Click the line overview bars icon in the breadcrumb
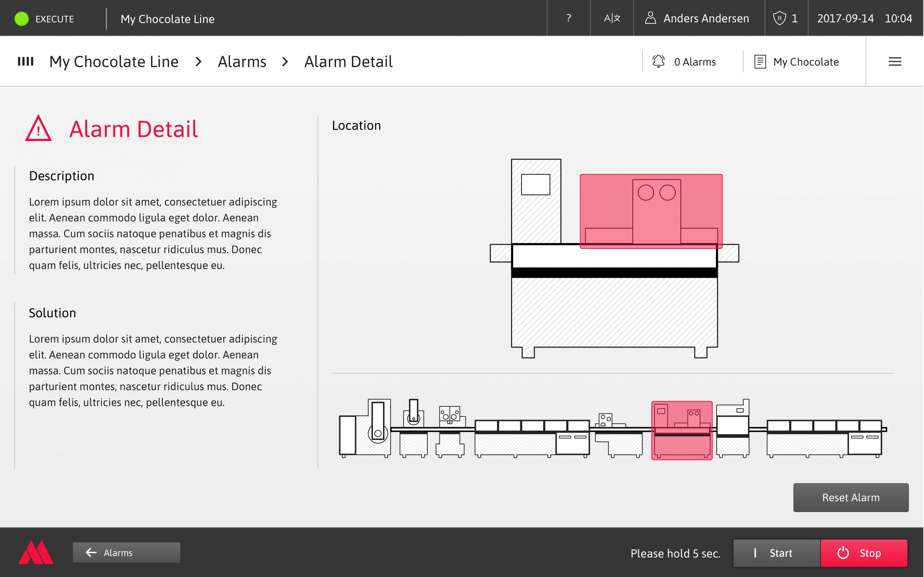This screenshot has height=577, width=924. click(x=25, y=61)
